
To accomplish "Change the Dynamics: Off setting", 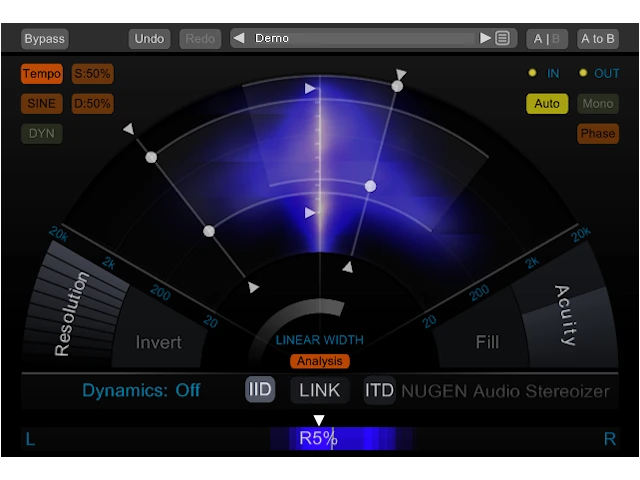I will click(x=141, y=391).
